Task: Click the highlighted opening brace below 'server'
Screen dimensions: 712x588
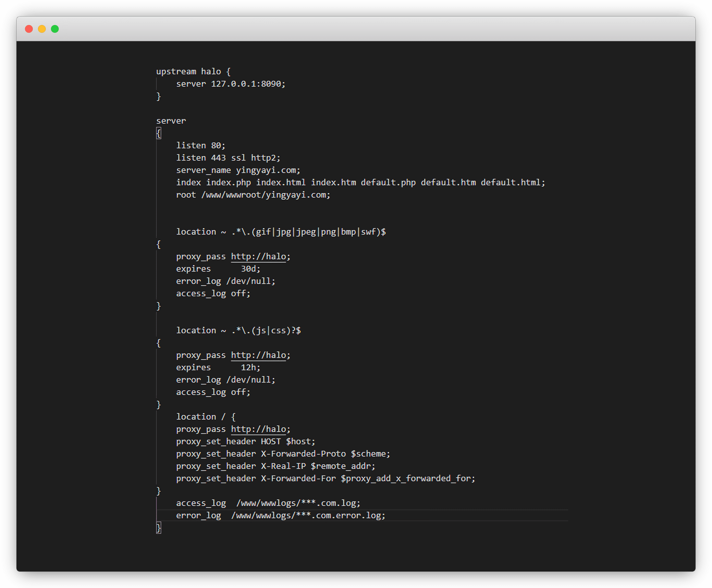Action: point(158,133)
